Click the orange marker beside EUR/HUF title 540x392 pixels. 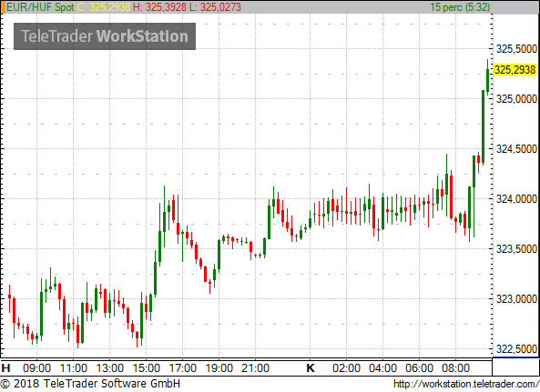tap(3, 7)
